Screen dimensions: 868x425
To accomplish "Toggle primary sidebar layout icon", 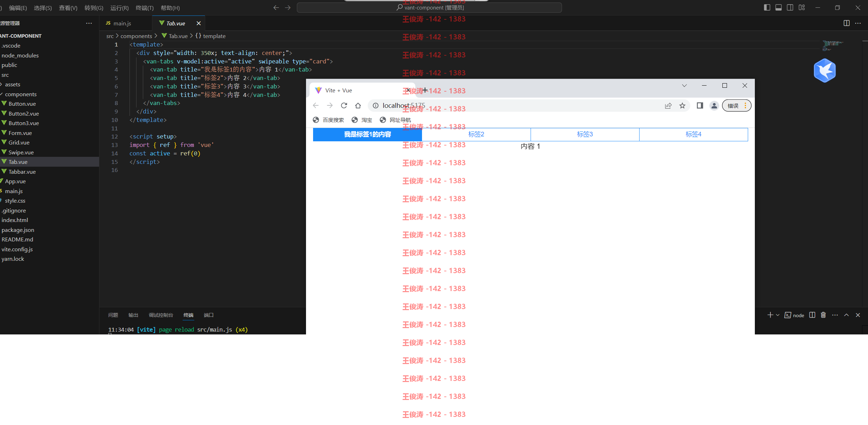I will [x=767, y=7].
